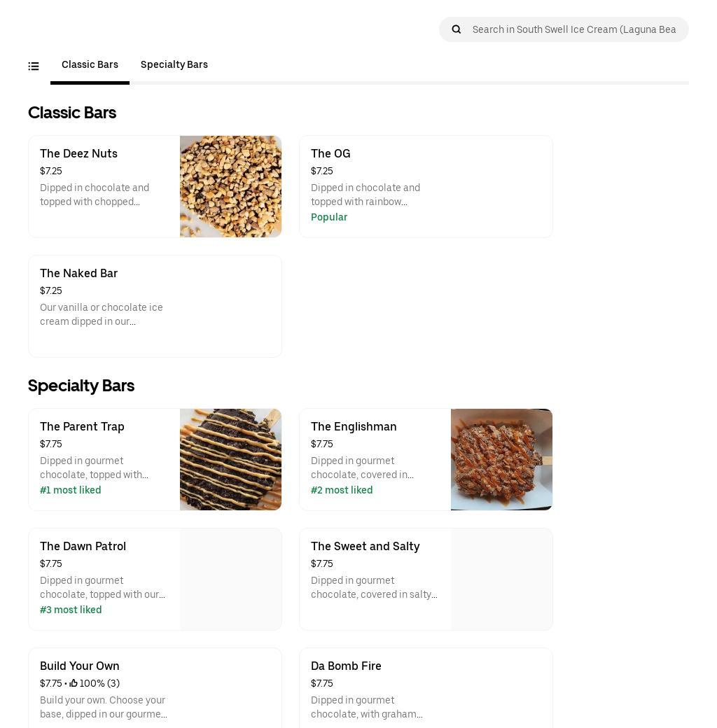The height and width of the screenshot is (728, 717).
Task: Select The OG bar item
Action: tap(426, 186)
